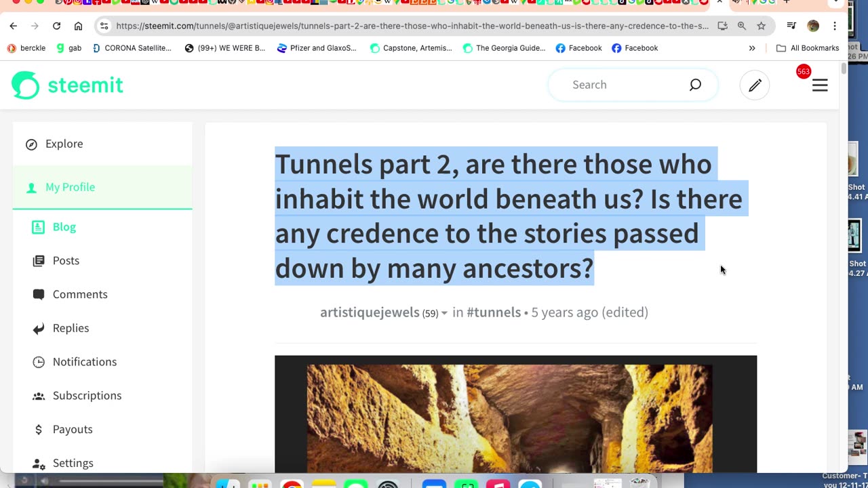Open the Capstone, Artemis... bookmark
This screenshot has width=868, height=488.
click(411, 48)
